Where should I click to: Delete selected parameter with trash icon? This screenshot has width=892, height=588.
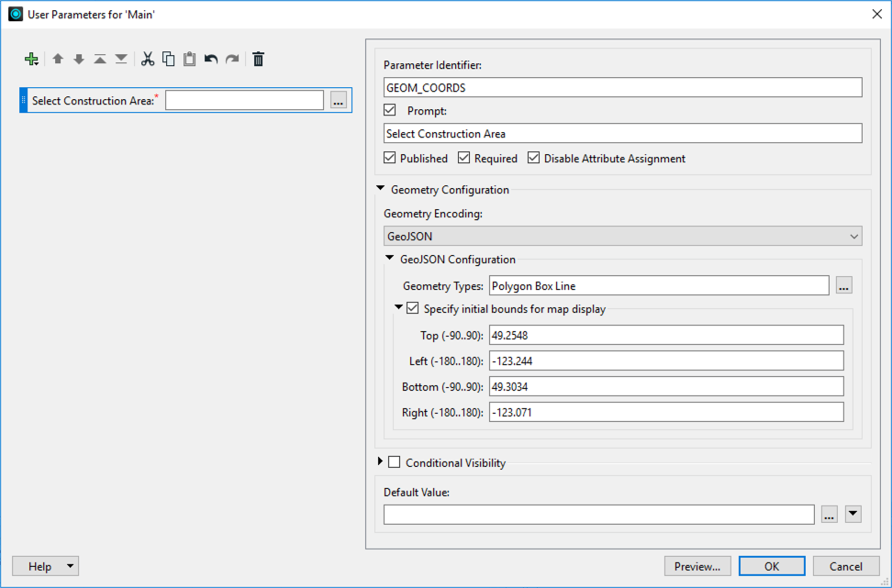pyautogui.click(x=258, y=59)
